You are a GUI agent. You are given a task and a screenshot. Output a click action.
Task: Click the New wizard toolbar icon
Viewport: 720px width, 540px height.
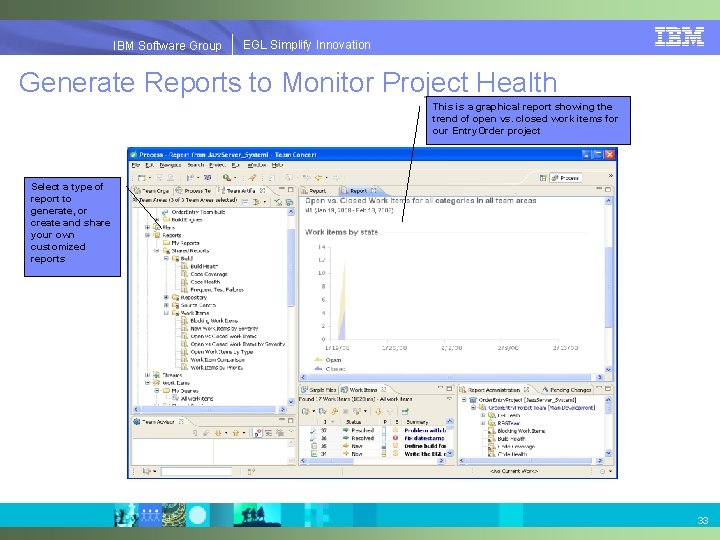pyautogui.click(x=142, y=178)
